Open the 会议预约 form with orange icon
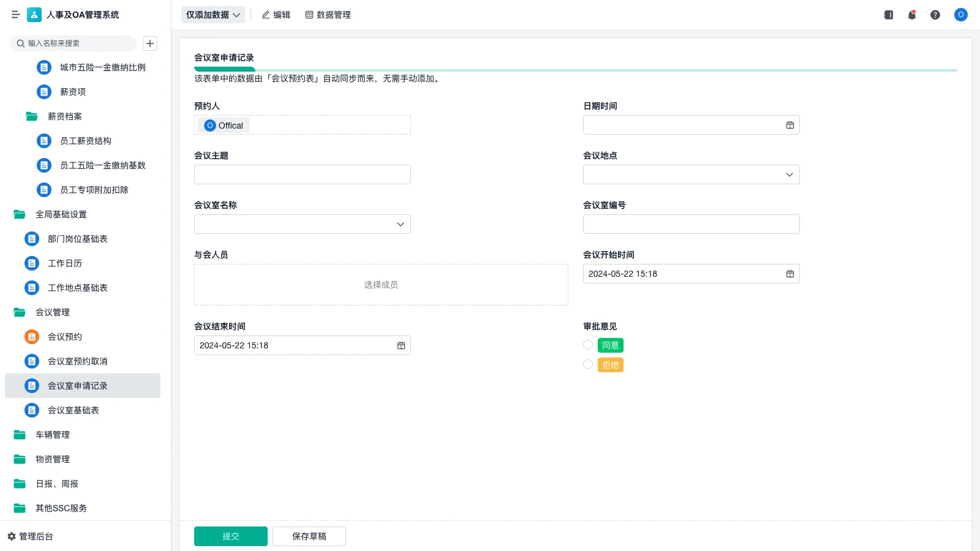Image resolution: width=980 pixels, height=551 pixels. 64,337
